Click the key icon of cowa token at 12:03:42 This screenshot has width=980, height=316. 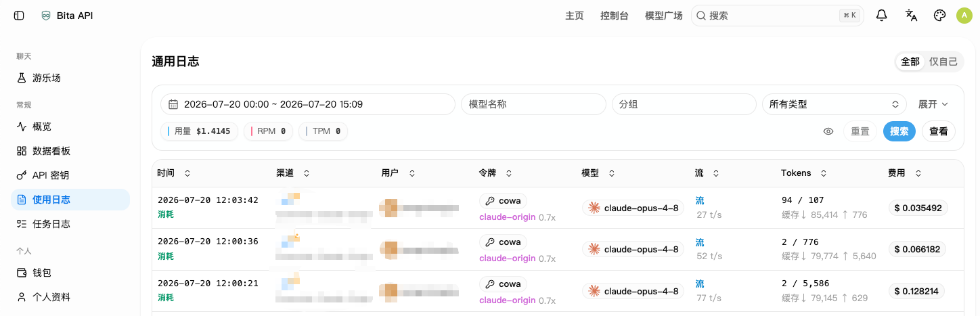[490, 201]
